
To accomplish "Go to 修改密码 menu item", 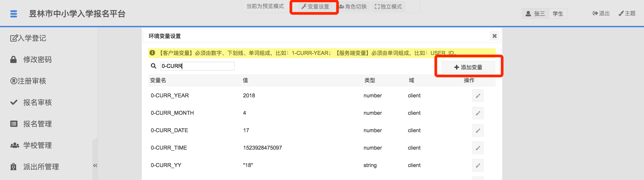I will tap(31, 60).
